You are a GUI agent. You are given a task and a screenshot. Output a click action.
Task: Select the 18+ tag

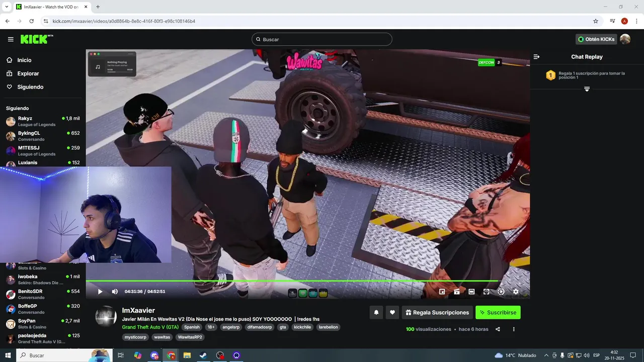coord(211,327)
